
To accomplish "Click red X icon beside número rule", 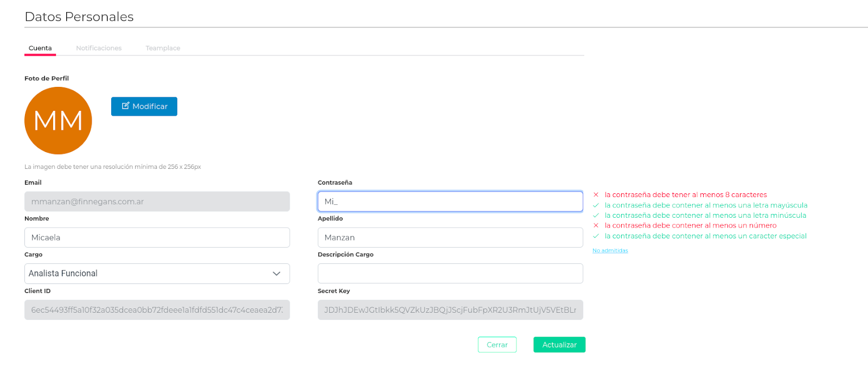I will point(596,225).
